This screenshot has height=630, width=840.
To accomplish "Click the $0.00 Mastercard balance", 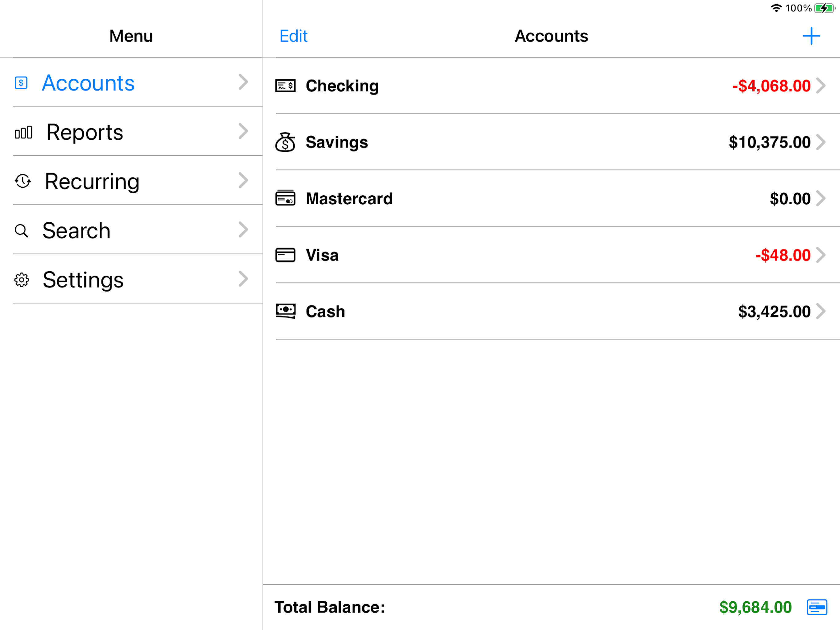I will tap(790, 199).
